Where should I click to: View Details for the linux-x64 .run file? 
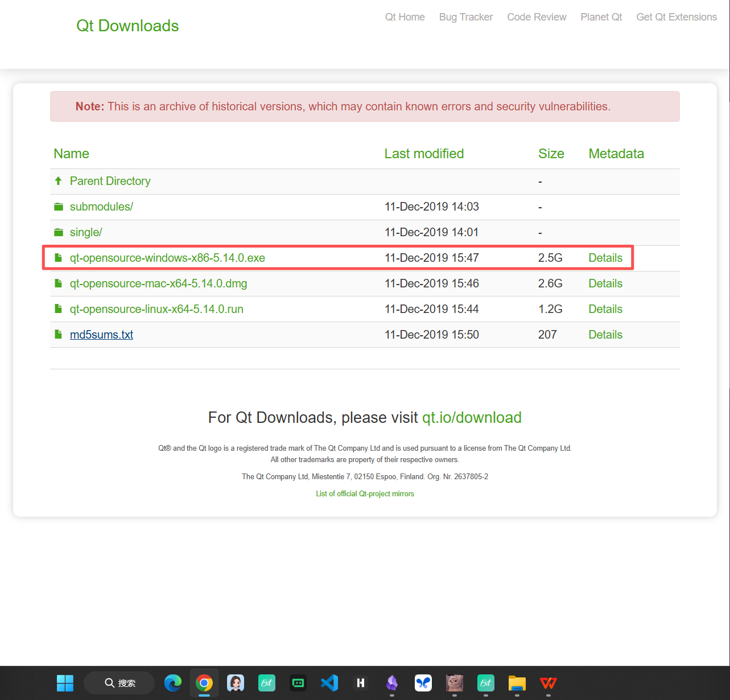(605, 309)
